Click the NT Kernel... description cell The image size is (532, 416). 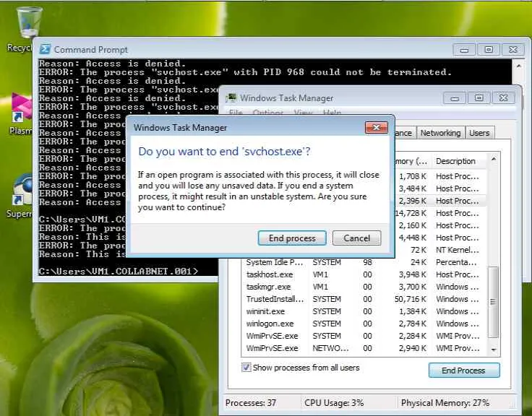(458, 250)
